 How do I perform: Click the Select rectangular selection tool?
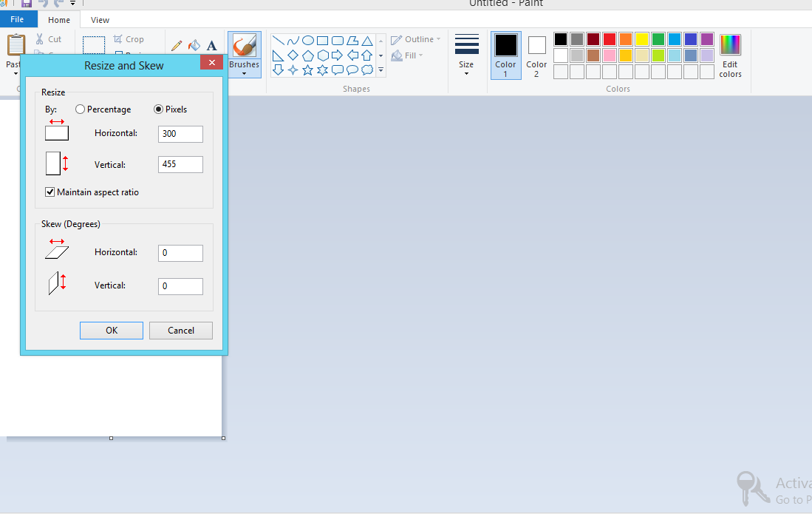tap(94, 45)
